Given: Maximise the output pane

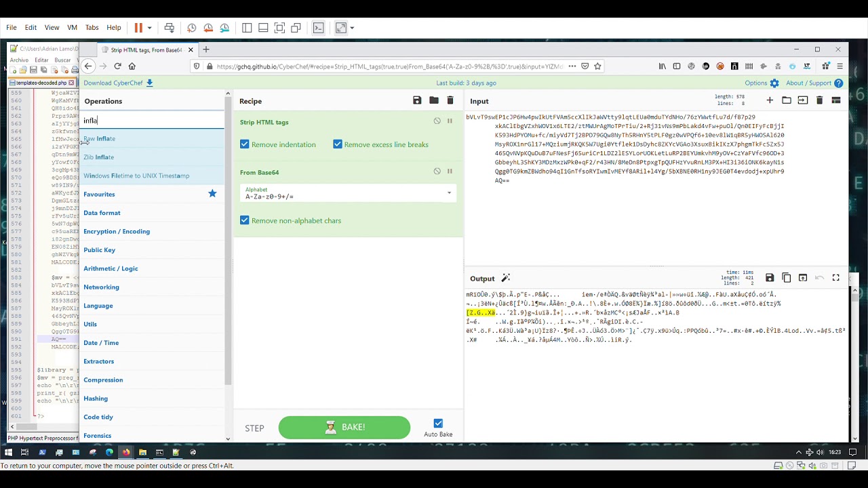Looking at the screenshot, I should click(x=836, y=278).
